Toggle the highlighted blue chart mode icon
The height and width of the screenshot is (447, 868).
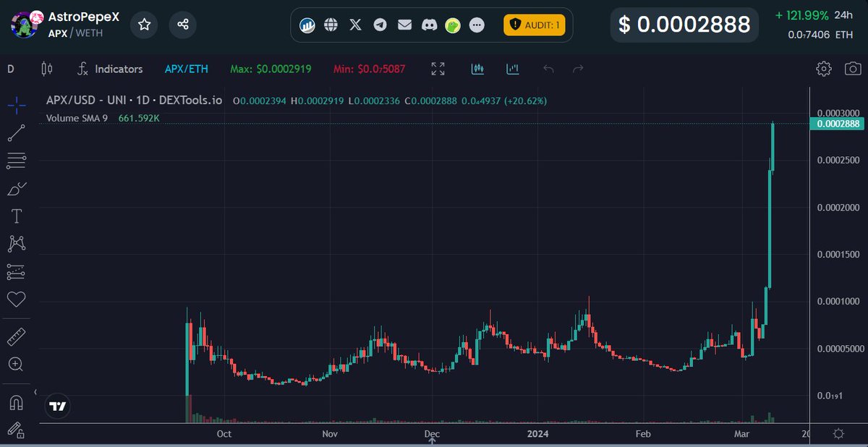point(477,69)
